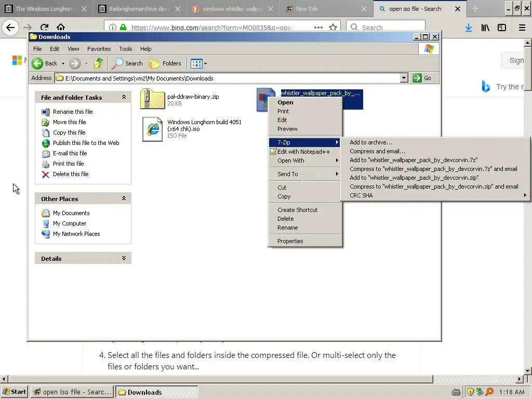Click Move this file task
Image resolution: width=532 pixels, height=399 pixels.
click(69, 122)
